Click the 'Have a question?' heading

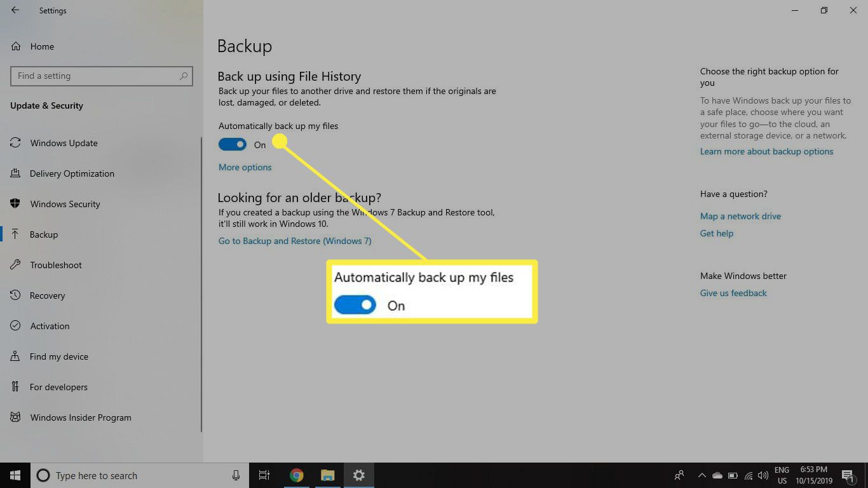pyautogui.click(x=733, y=194)
